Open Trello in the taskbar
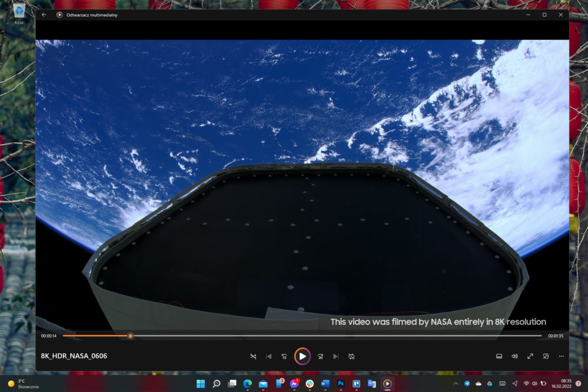This screenshot has height=392, width=588. pos(356,383)
